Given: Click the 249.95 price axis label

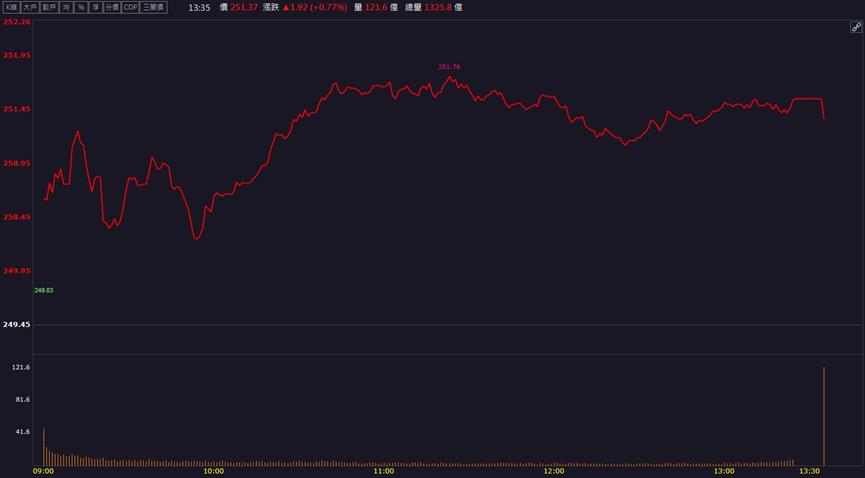Looking at the screenshot, I should click(17, 271).
